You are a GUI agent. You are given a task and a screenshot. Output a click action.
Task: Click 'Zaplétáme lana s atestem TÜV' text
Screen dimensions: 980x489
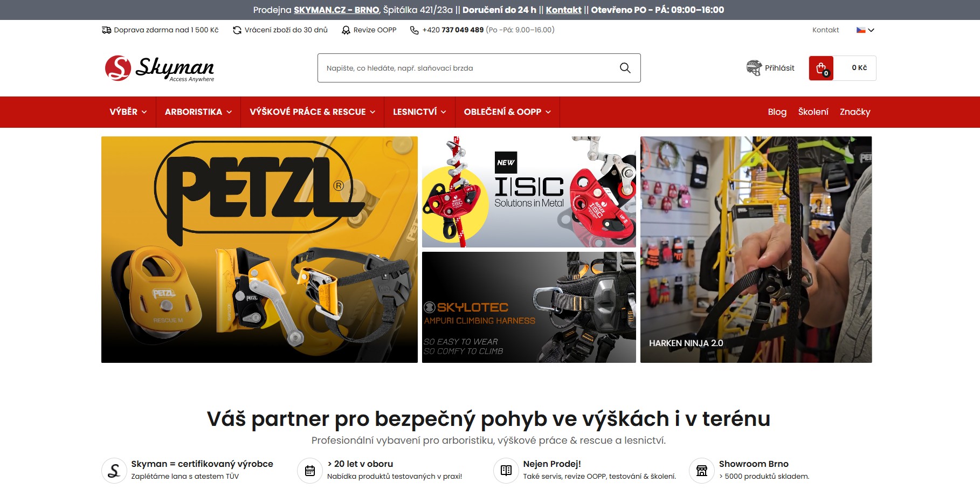click(185, 477)
